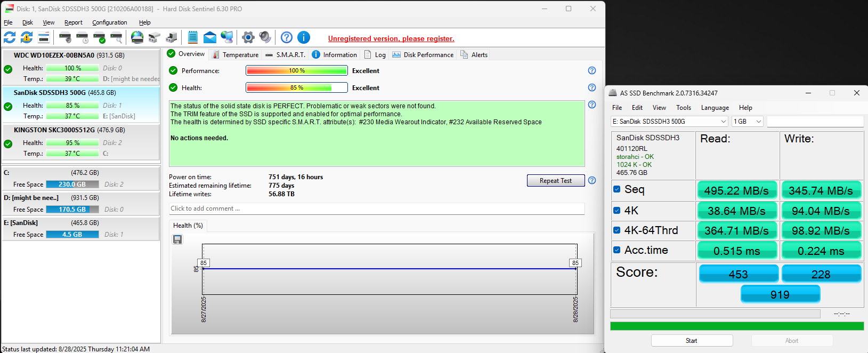868x353 pixels.
Task: Select the C: partition entry
Action: point(81,179)
